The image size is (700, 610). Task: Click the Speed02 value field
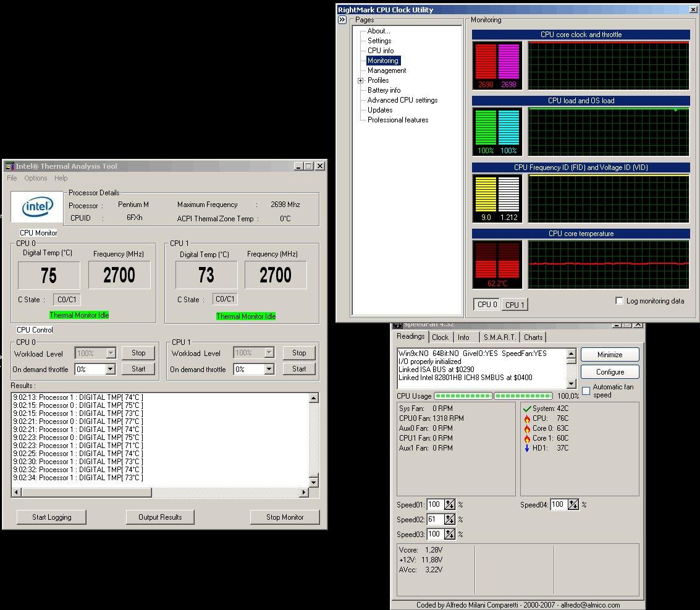pyautogui.click(x=436, y=519)
